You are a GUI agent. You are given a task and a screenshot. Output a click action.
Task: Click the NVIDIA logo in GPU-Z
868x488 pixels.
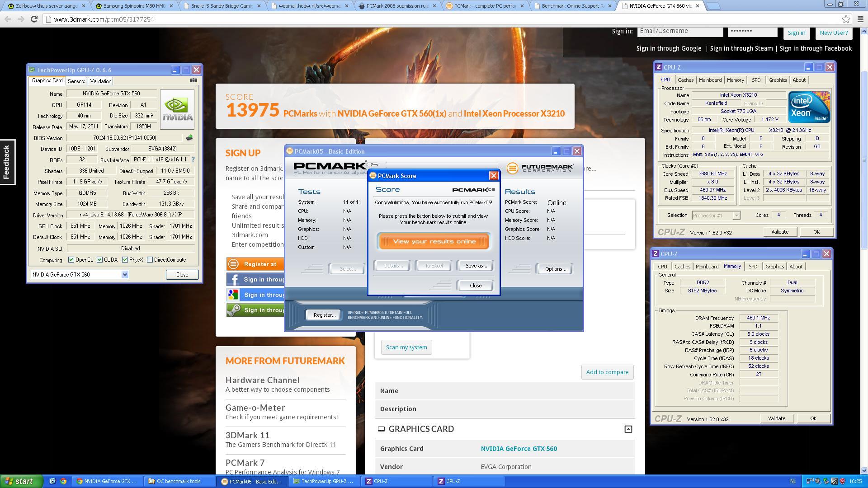point(177,109)
